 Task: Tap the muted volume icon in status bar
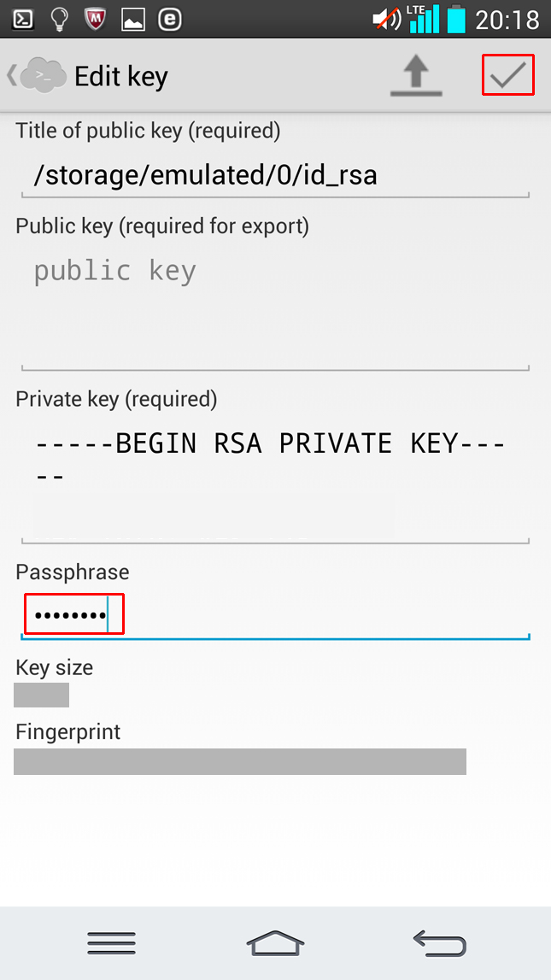click(387, 19)
